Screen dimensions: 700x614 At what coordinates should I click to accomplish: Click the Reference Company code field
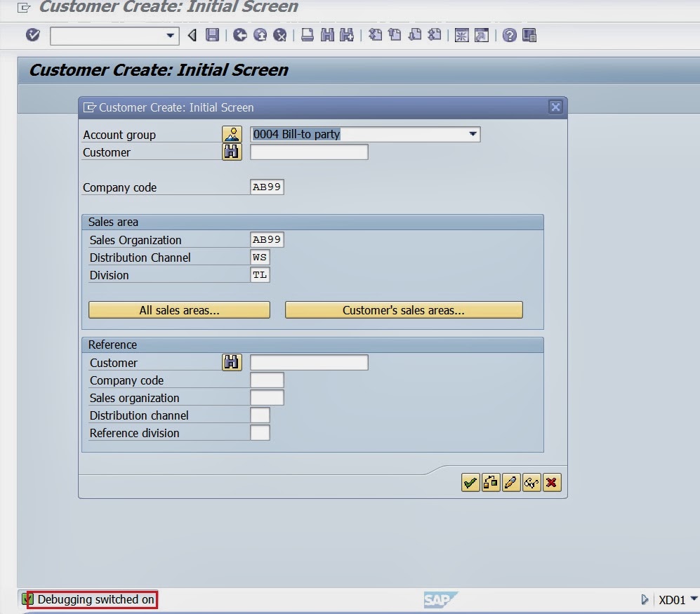267,380
